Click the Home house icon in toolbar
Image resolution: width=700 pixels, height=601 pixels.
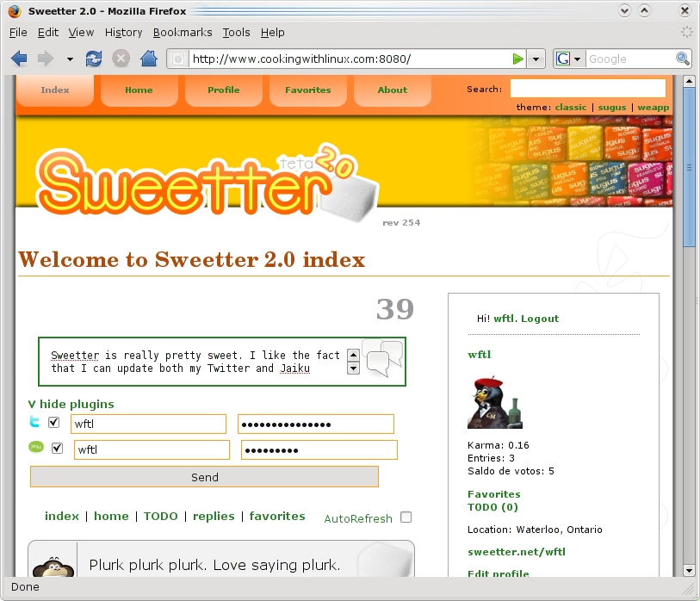click(149, 59)
